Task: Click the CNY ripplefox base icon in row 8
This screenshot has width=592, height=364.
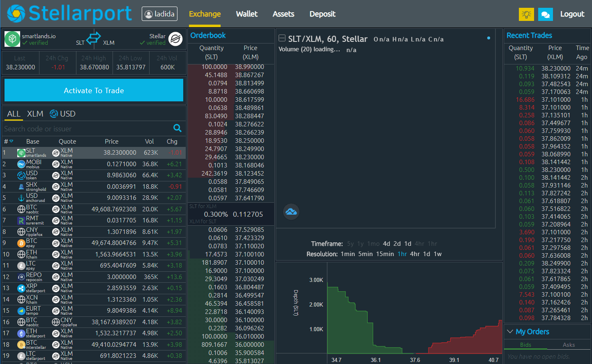Action: tap(21, 232)
